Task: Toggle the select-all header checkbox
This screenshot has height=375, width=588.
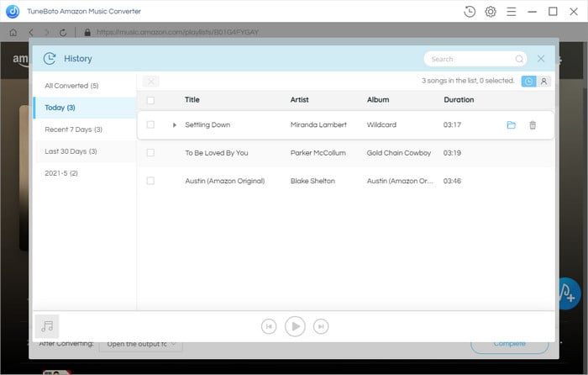Action: [150, 100]
